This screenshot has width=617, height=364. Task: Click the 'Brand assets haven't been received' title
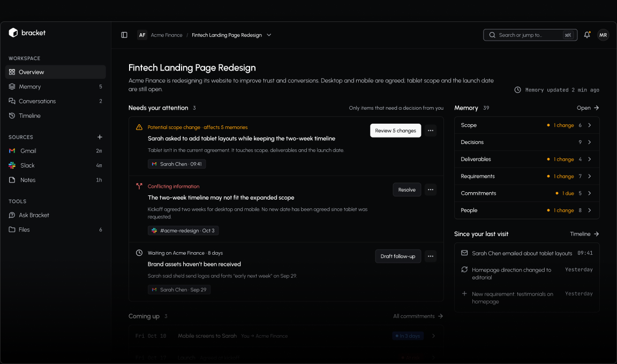[194, 264]
